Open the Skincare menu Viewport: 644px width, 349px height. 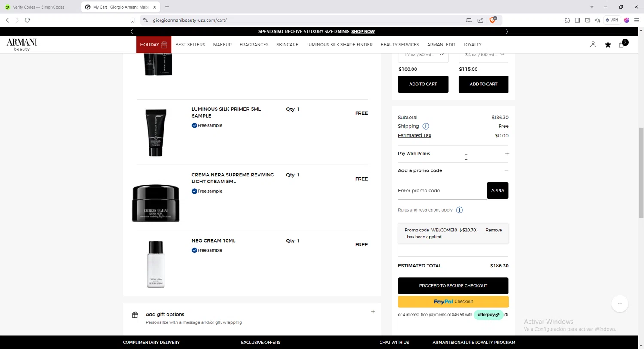[287, 45]
